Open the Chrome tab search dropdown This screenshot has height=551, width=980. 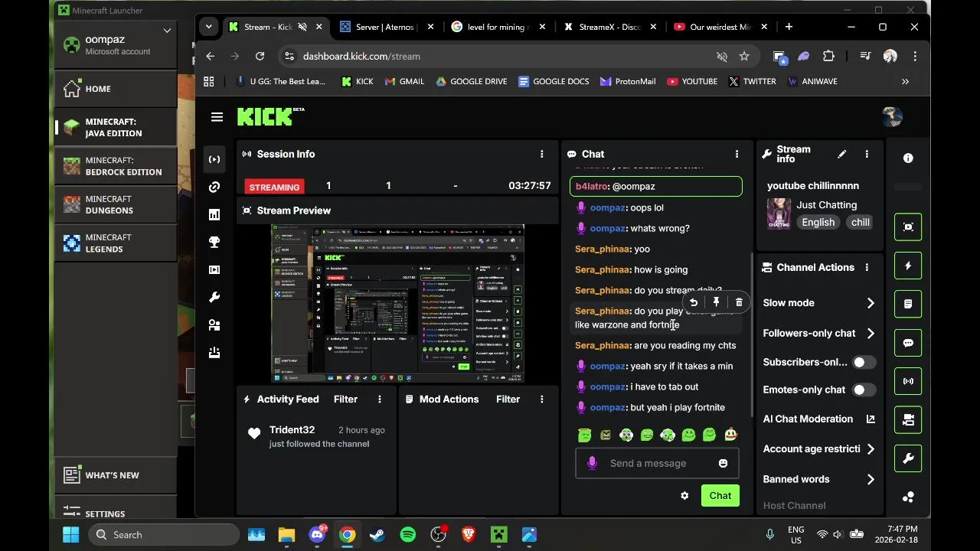click(x=208, y=27)
